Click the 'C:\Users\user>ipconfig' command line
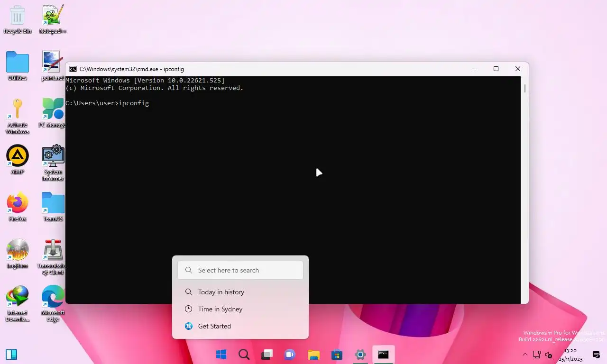The image size is (607, 364). coord(107,103)
